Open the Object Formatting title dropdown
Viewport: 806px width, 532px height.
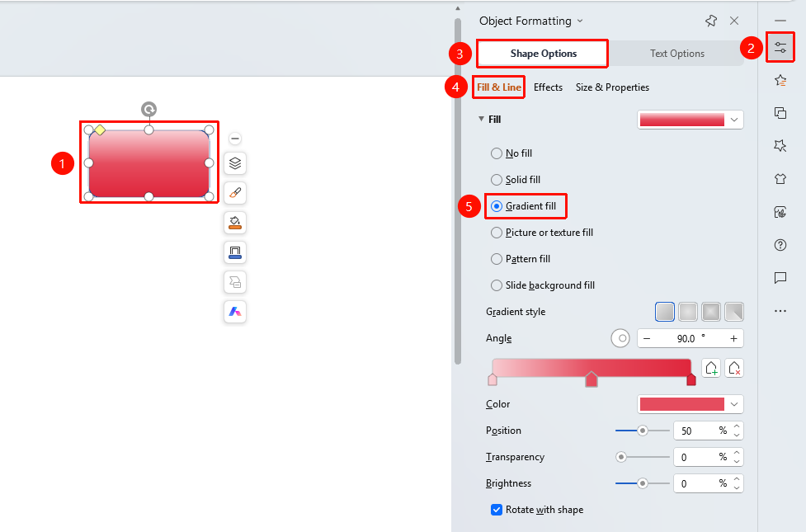pos(580,21)
